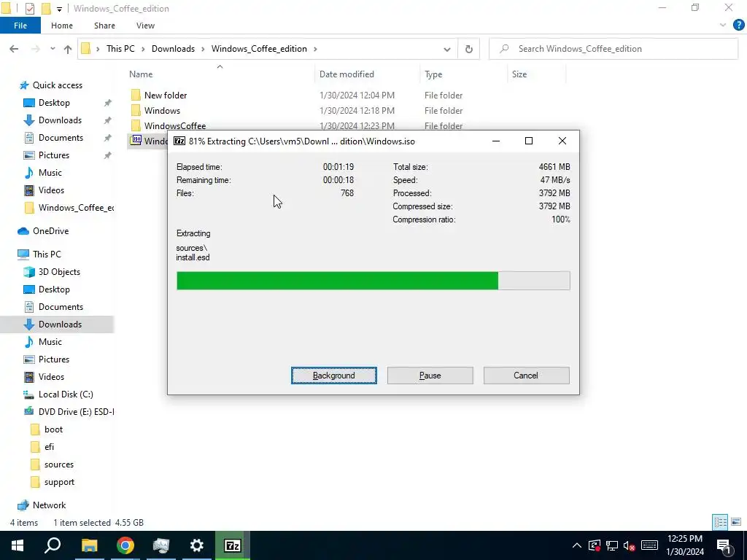Click 7-Zip taskbar button

click(x=232, y=545)
